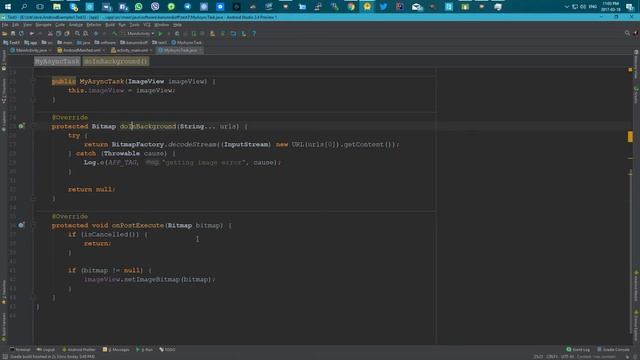The image size is (640, 360).
Task: Toggle tool window buttons in status bar corner
Action: click(x=4, y=356)
